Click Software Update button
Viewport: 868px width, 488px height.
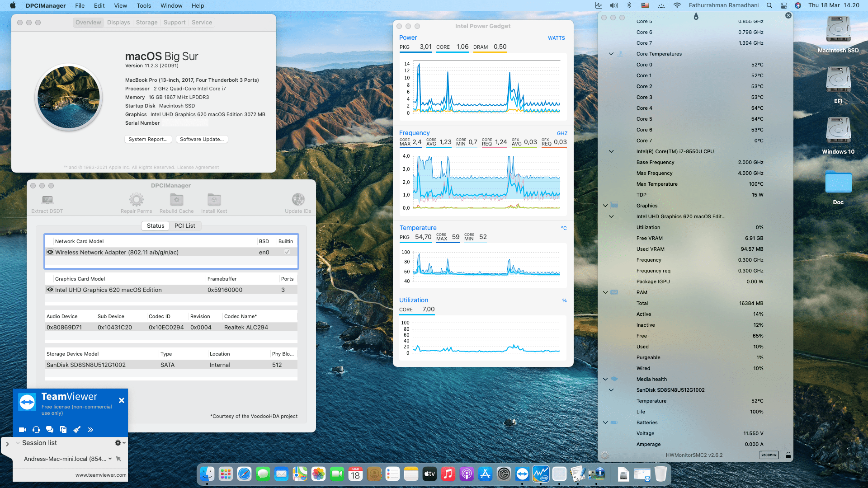(x=202, y=139)
